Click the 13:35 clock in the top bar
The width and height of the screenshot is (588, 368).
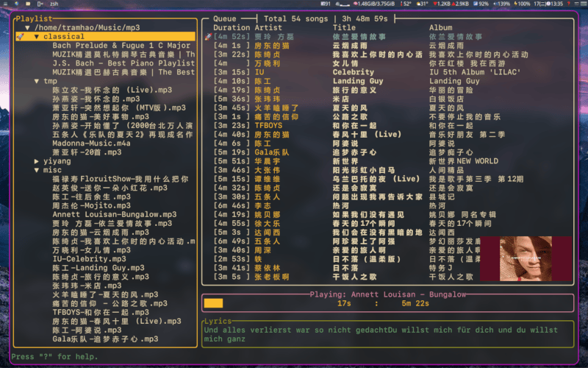point(554,4)
